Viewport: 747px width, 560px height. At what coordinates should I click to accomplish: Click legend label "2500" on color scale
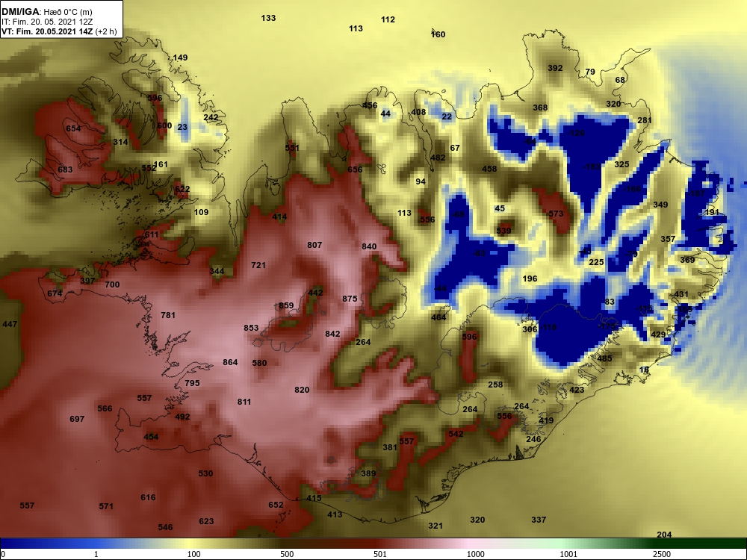click(662, 554)
